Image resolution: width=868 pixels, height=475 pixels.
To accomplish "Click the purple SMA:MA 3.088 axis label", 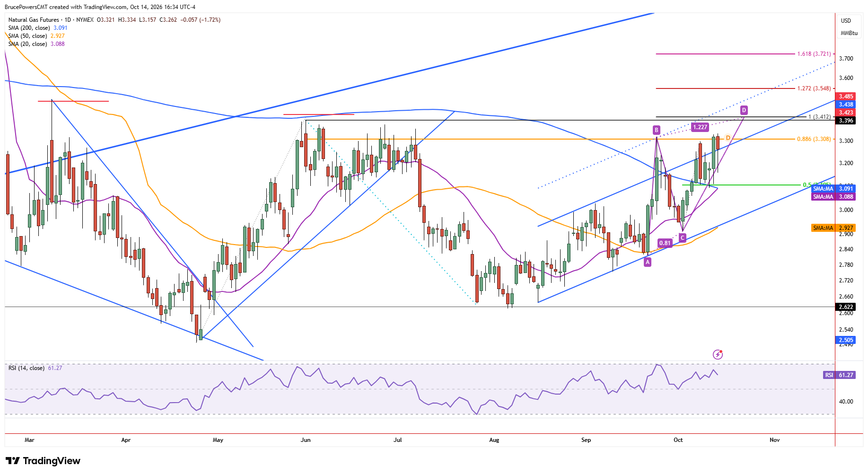I will click(x=833, y=197).
